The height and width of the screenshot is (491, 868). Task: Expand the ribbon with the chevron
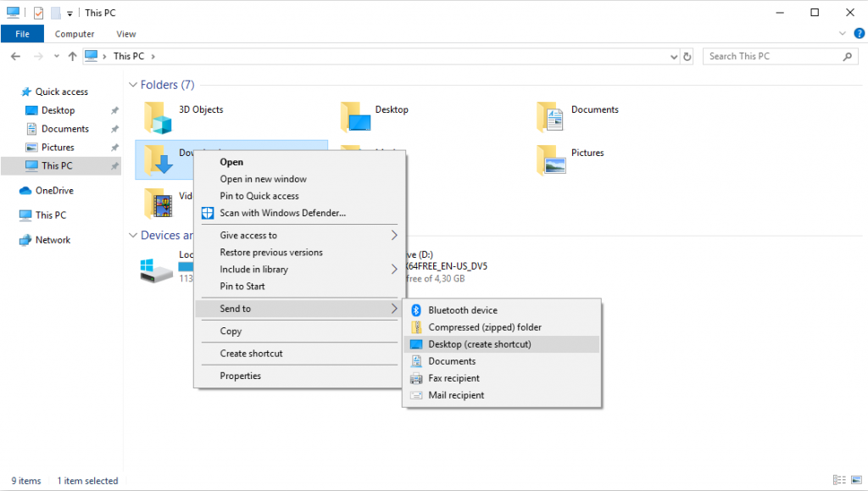pyautogui.click(x=843, y=34)
